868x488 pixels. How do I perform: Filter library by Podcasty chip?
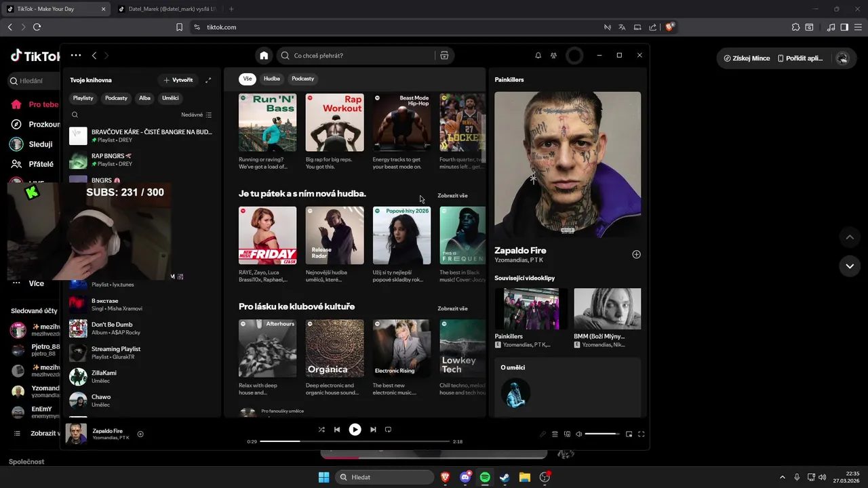(x=116, y=98)
